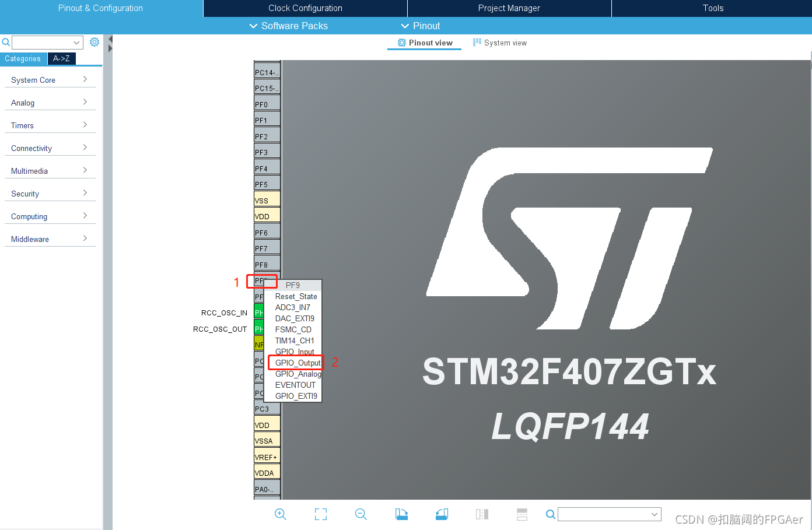
Task: Click the pin search magnifier icon
Action: point(550,514)
